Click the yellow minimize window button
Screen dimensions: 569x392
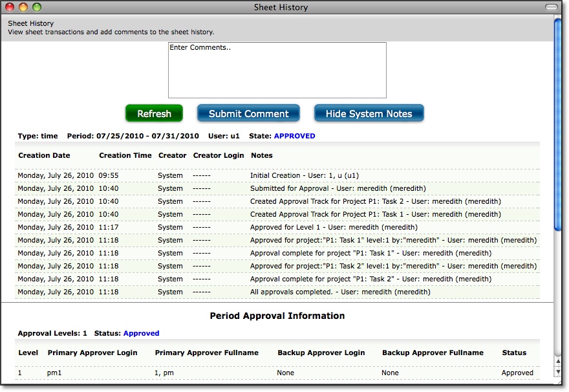click(23, 7)
